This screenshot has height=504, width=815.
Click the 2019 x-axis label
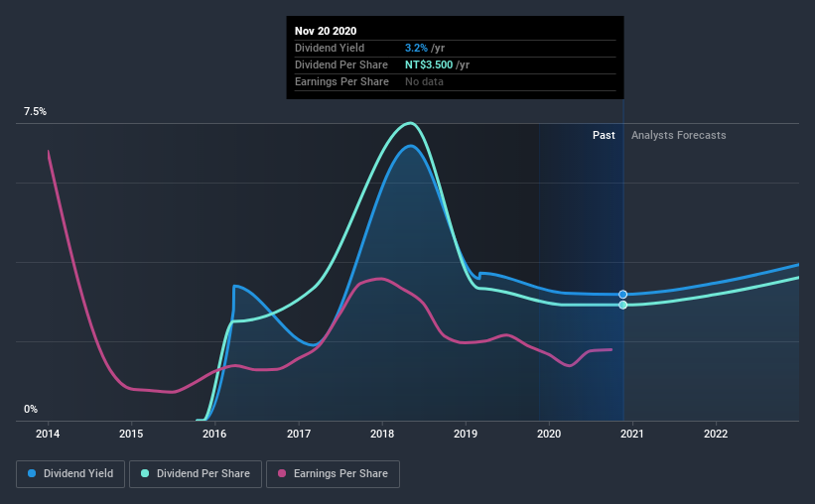[x=466, y=434]
